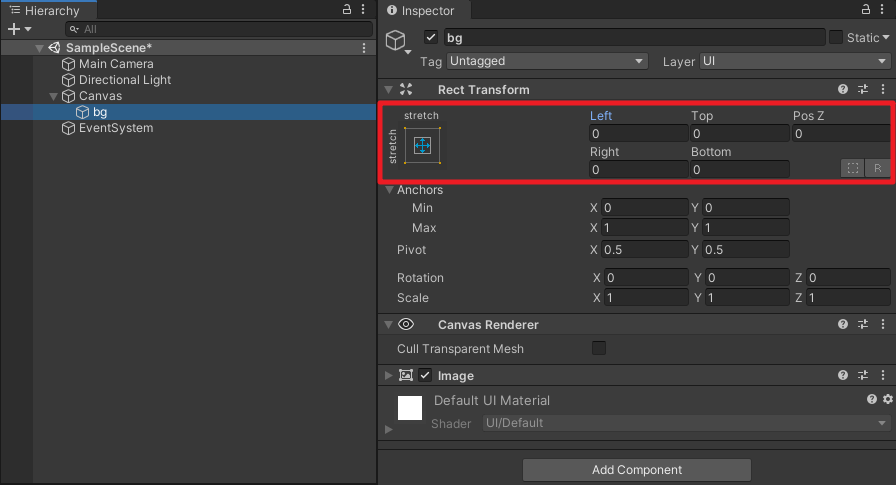Click the bg GameObject cube icon
This screenshot has height=485, width=896.
395,40
